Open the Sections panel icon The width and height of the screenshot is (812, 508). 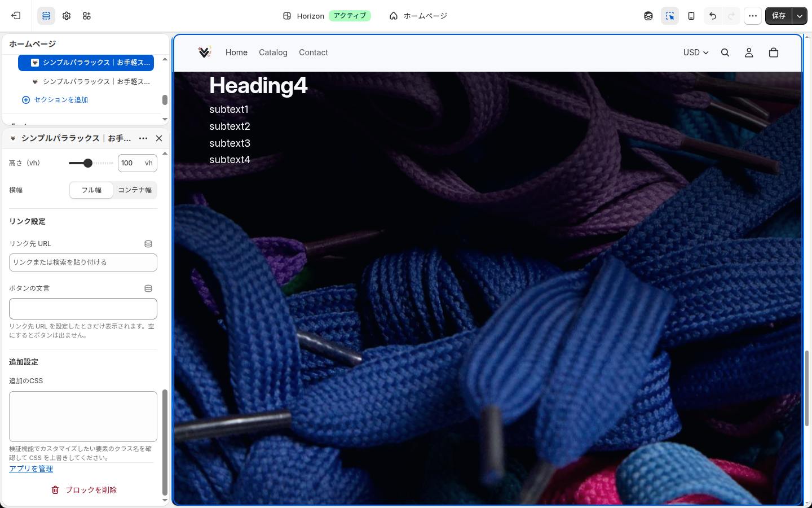[46, 16]
